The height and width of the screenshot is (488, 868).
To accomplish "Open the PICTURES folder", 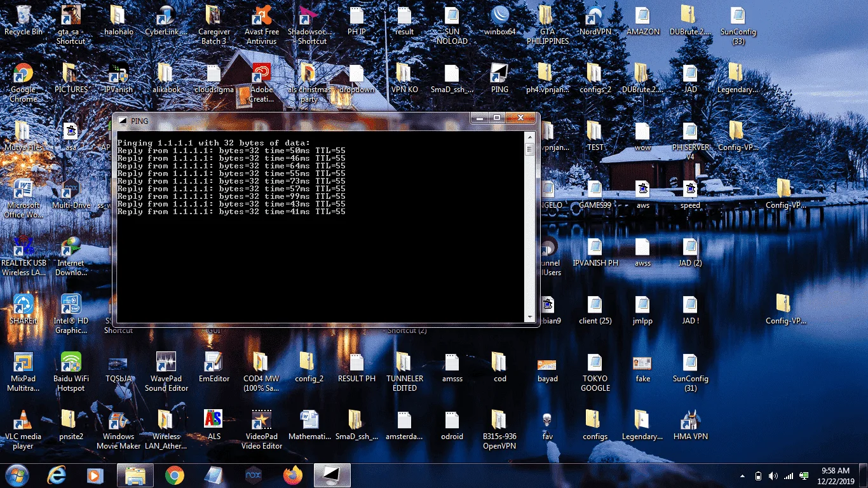I will [x=71, y=79].
